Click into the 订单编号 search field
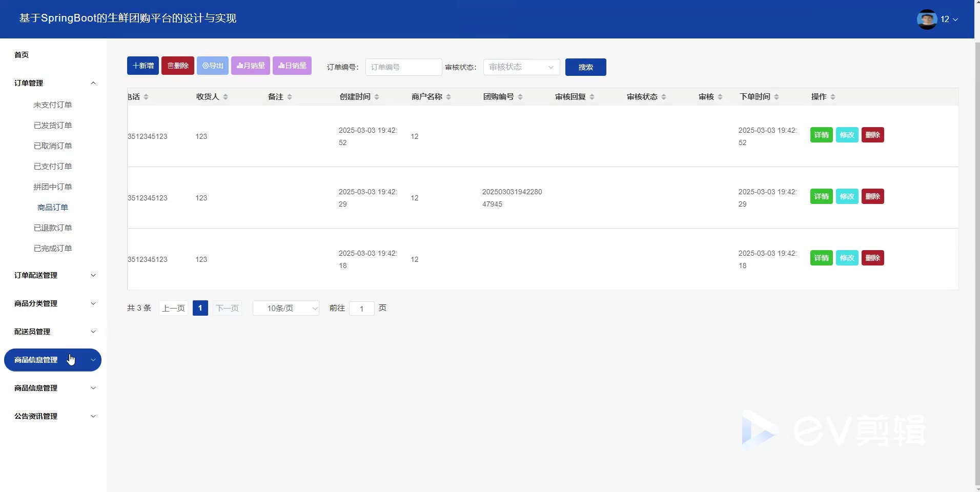Screen dimensions: 980x492 click(x=403, y=67)
